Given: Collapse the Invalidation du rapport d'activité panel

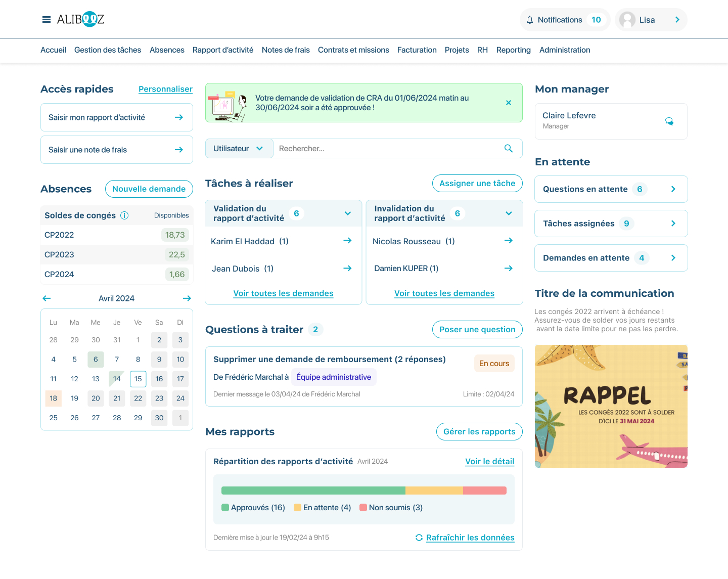Looking at the screenshot, I should click(x=509, y=213).
